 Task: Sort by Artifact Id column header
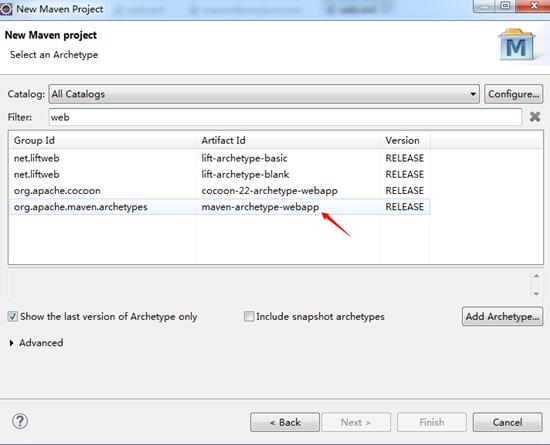click(288, 140)
